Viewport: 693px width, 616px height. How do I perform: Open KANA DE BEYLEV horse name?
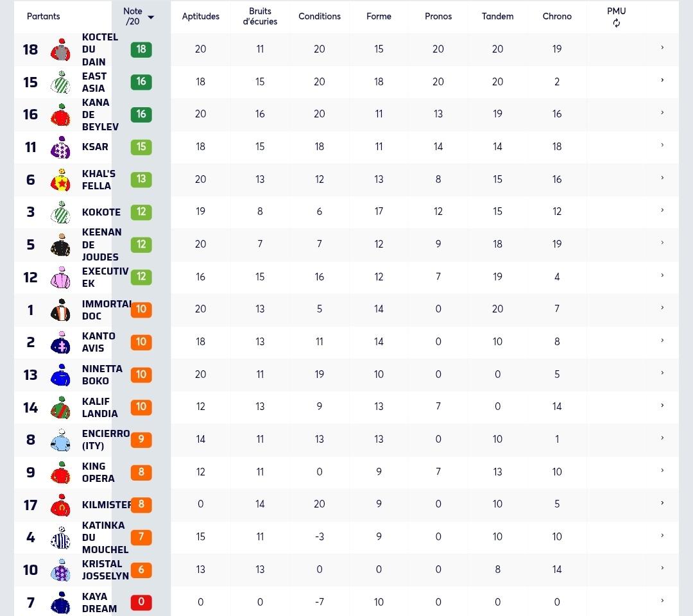(x=100, y=114)
